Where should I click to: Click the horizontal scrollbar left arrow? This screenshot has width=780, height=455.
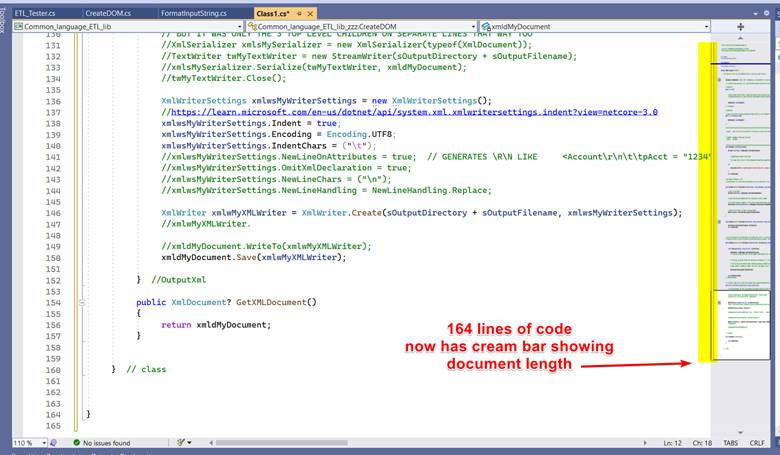pos(211,443)
